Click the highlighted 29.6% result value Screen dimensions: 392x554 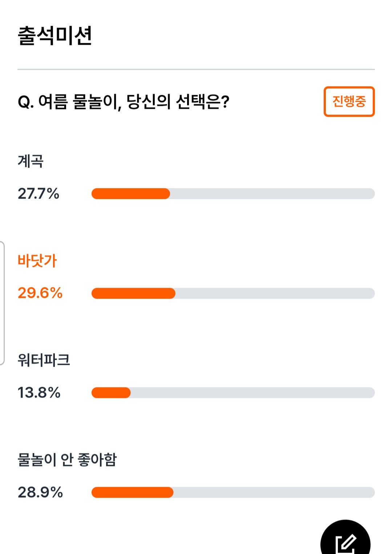[x=40, y=293]
